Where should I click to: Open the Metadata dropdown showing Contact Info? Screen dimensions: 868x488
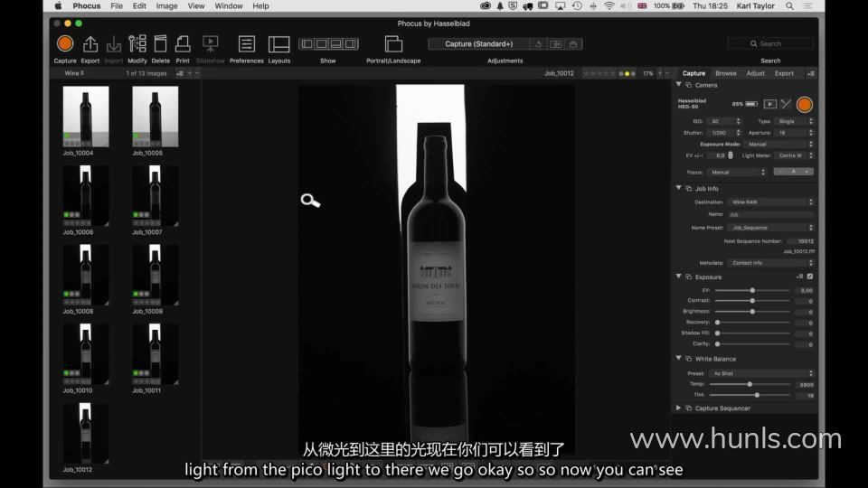click(770, 263)
